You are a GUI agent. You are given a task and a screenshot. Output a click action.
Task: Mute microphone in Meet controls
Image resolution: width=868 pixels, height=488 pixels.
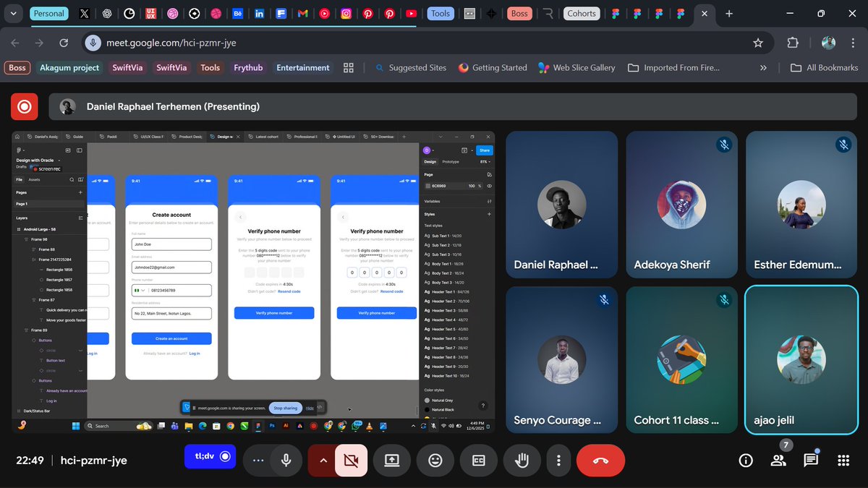pyautogui.click(x=286, y=460)
